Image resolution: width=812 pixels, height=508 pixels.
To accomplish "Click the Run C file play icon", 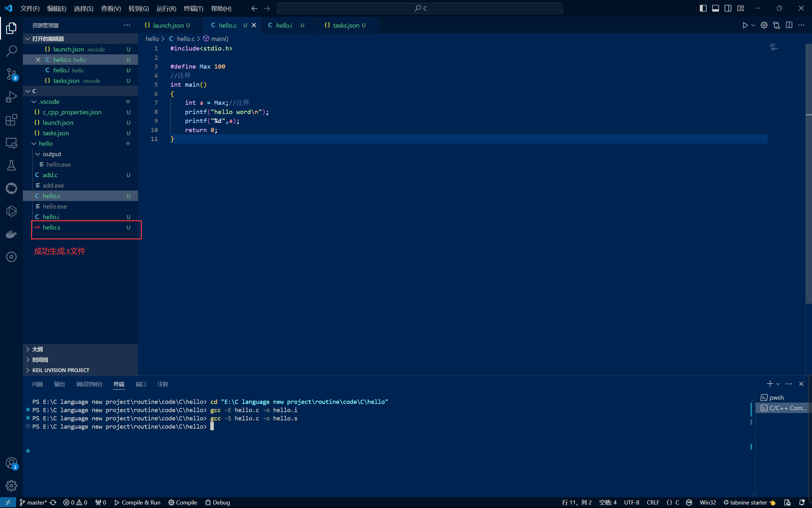I will (x=745, y=25).
